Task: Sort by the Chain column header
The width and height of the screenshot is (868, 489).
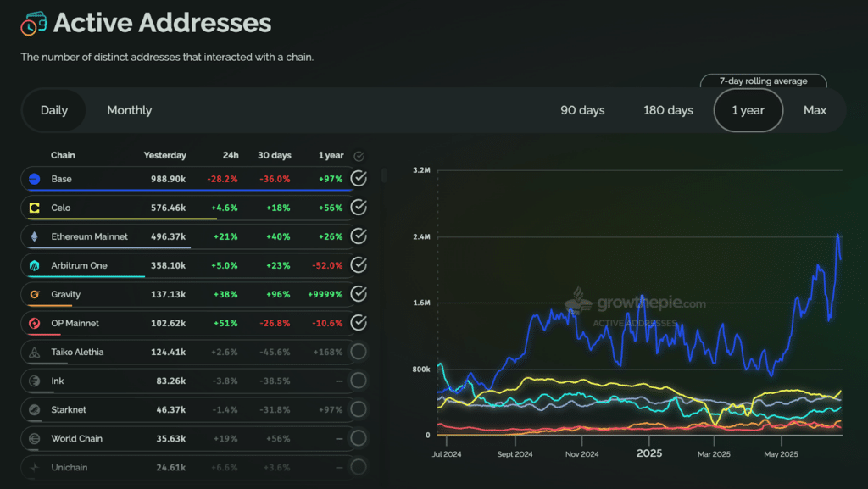Action: point(63,155)
